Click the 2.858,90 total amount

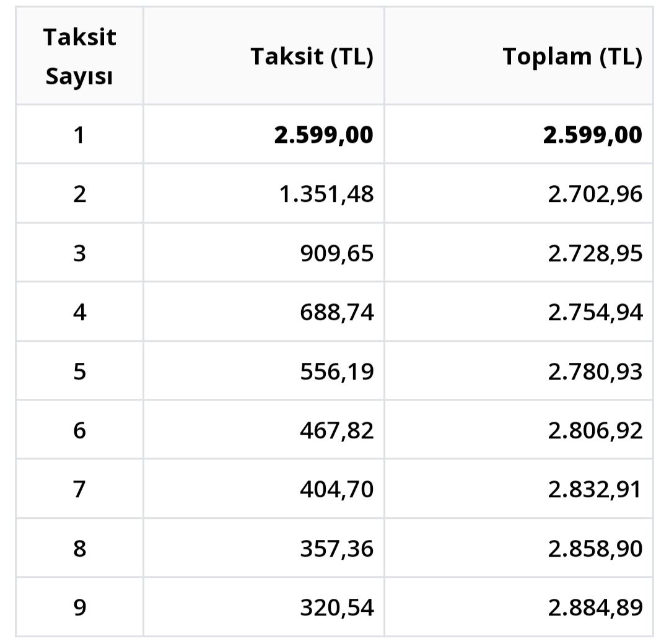coord(595,549)
